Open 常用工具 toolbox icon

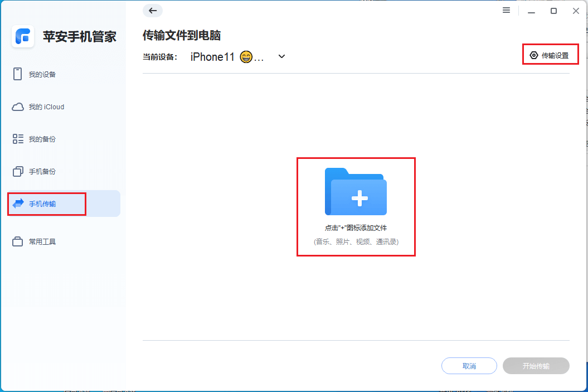click(18, 241)
